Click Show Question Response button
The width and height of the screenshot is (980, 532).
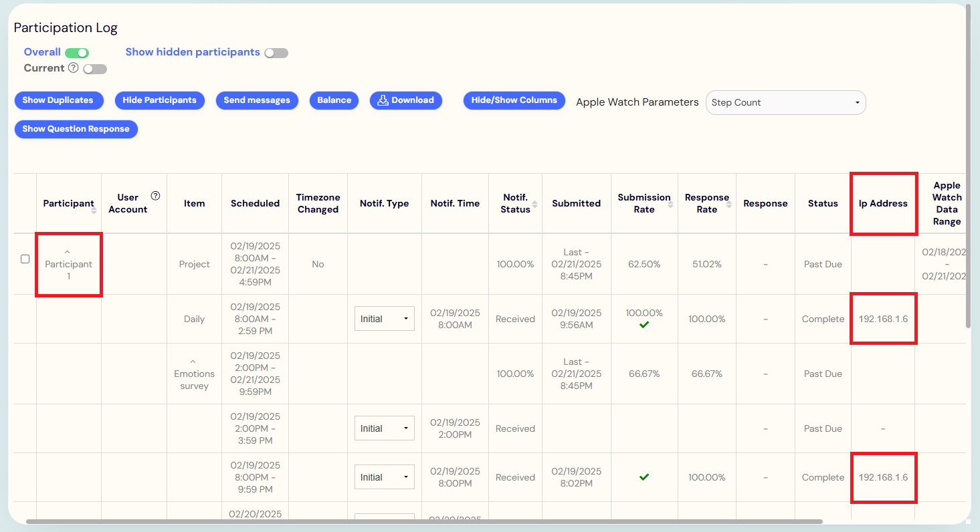(x=76, y=129)
